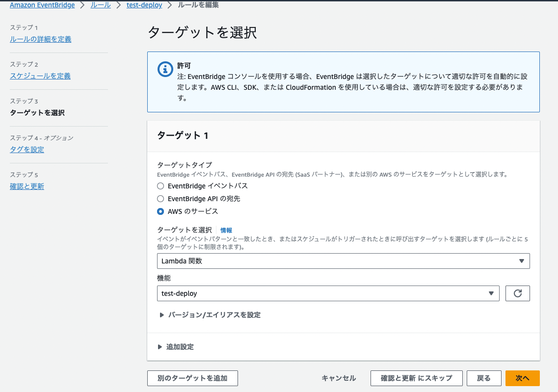Expand 追加設定 section

pos(176,347)
